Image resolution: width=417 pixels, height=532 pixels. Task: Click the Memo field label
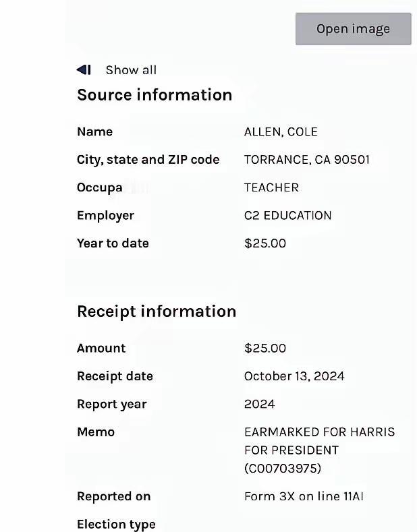[96, 432]
